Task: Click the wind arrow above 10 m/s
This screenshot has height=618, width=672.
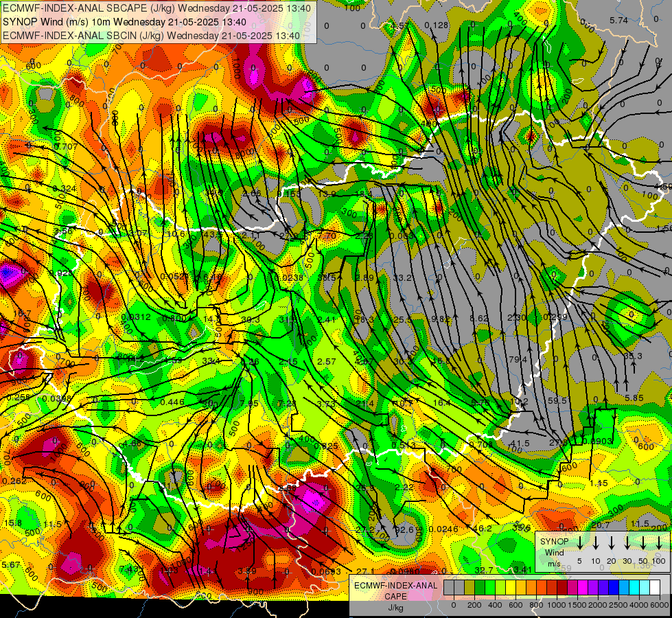Action: (x=595, y=543)
